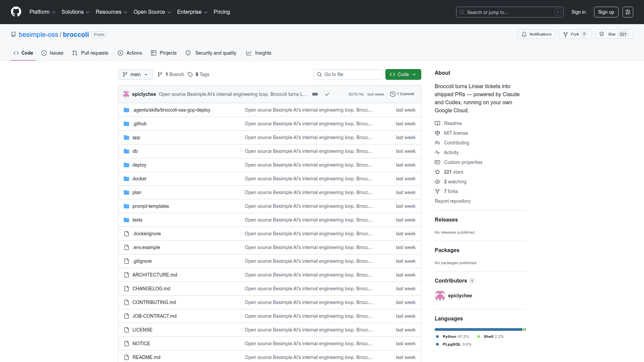
Task: Click the Sign up button
Action: tap(606, 12)
